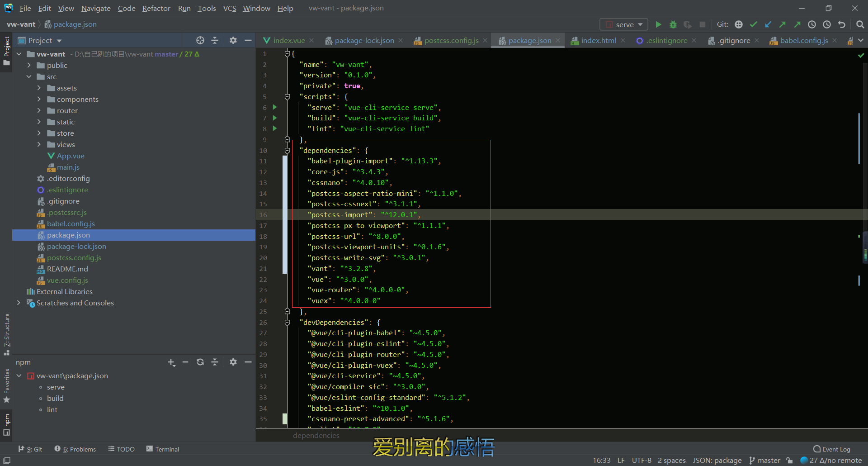This screenshot has width=868, height=466.
Task: Reload npm scripts
Action: (x=200, y=362)
